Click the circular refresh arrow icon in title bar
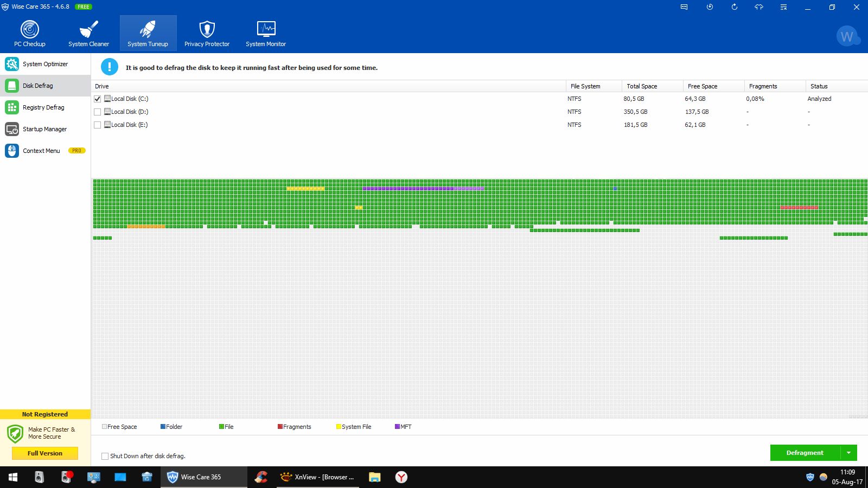The image size is (868, 488). [735, 7]
